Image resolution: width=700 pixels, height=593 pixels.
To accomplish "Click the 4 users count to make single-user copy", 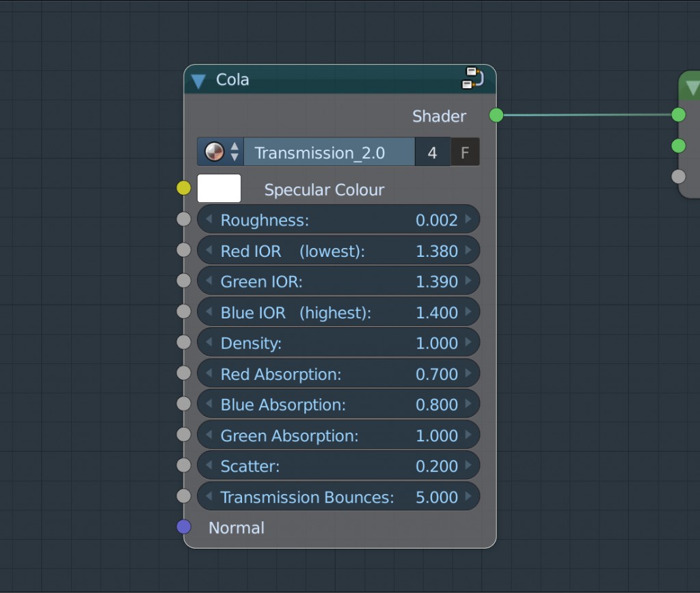I will point(432,152).
